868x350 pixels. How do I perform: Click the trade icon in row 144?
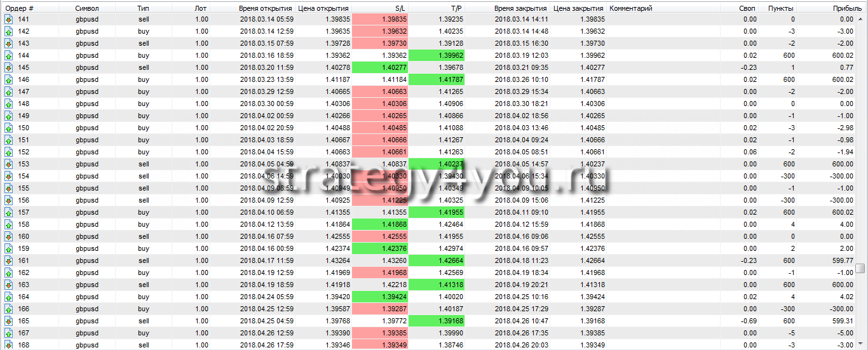pos(8,56)
